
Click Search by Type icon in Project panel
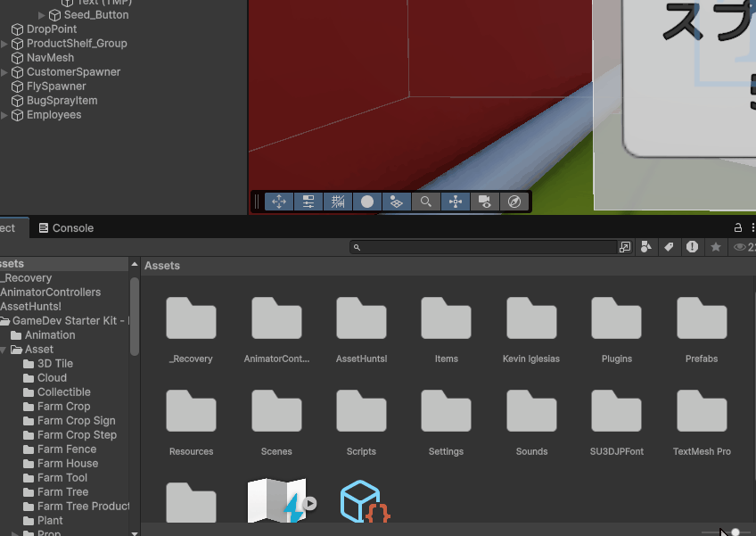tap(646, 247)
